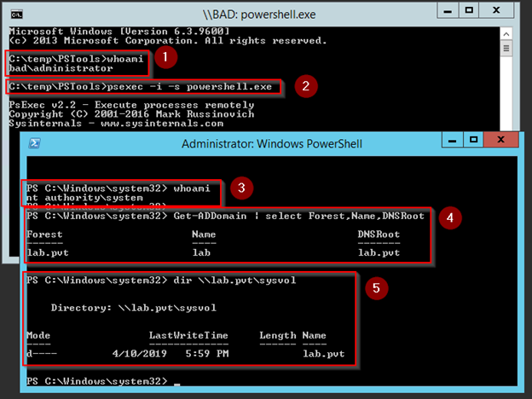This screenshot has width=532, height=399.
Task: Click the 'Length' column header
Action: [x=278, y=336]
